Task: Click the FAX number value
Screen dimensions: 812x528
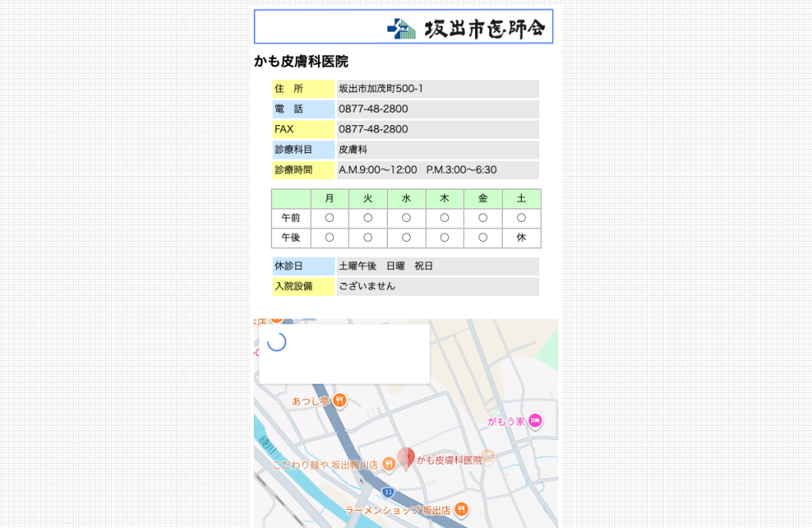Action: click(373, 129)
